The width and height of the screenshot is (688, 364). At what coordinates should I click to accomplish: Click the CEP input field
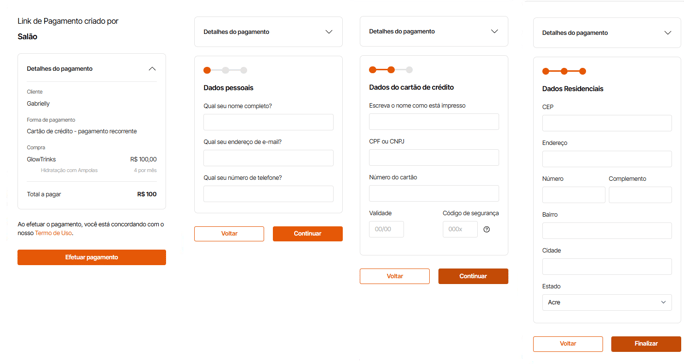click(607, 123)
